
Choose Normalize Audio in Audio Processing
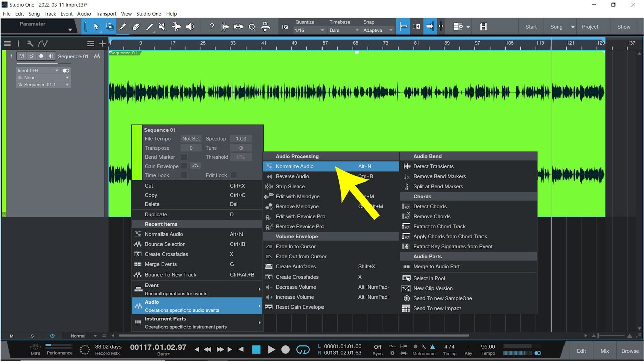(x=331, y=166)
